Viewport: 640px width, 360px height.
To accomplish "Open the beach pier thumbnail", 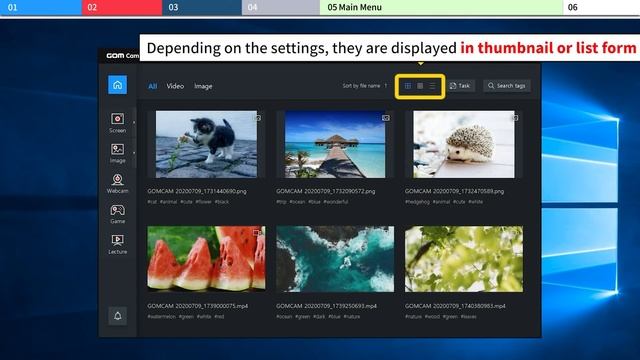I will pos(335,144).
